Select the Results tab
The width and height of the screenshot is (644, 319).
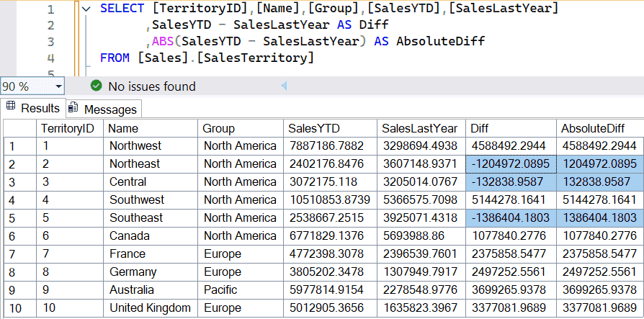[x=33, y=109]
